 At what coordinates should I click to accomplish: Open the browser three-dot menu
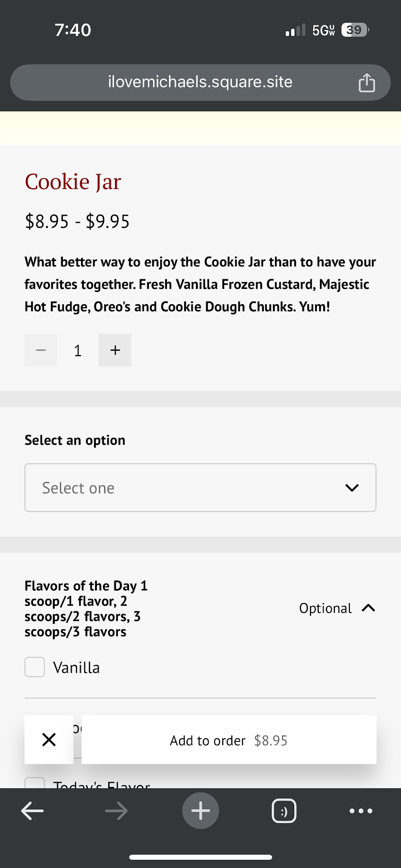361,811
